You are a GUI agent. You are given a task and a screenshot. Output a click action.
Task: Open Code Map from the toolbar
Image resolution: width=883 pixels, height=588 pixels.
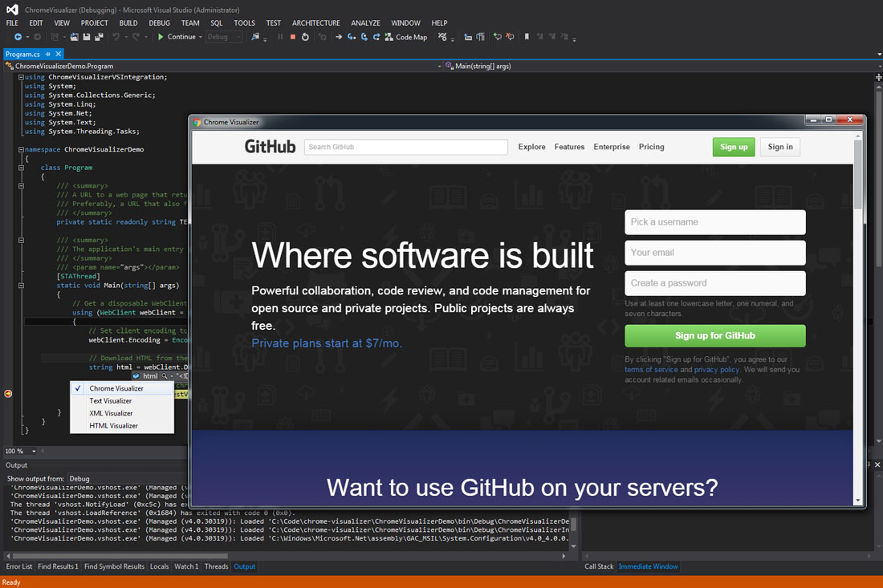pos(406,37)
